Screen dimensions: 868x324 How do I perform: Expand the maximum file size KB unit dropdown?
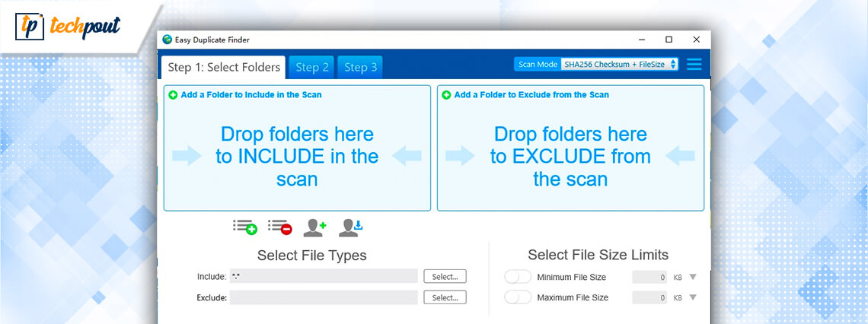click(x=692, y=297)
